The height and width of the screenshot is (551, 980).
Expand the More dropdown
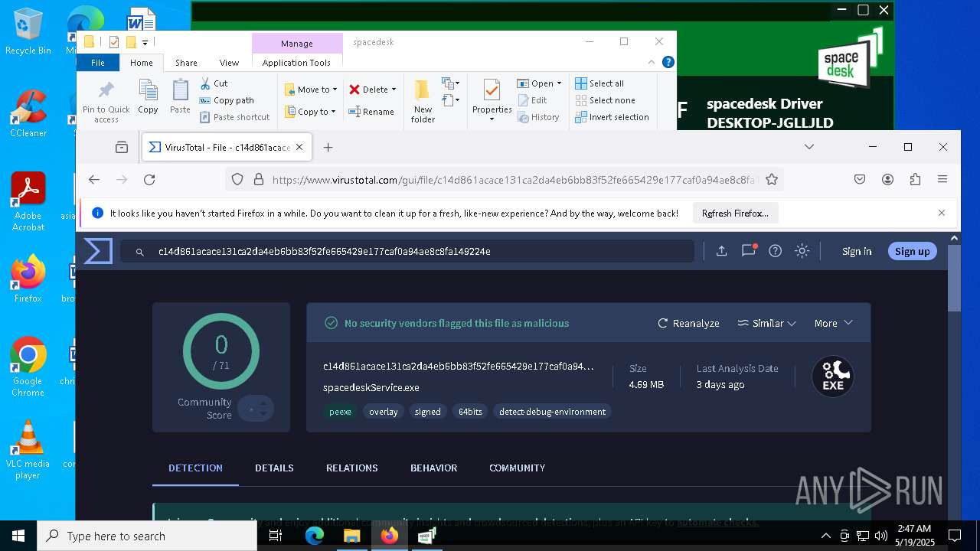(833, 323)
